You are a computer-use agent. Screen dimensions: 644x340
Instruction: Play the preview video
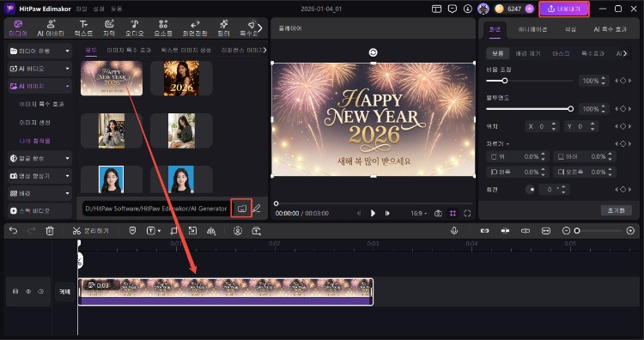(373, 213)
